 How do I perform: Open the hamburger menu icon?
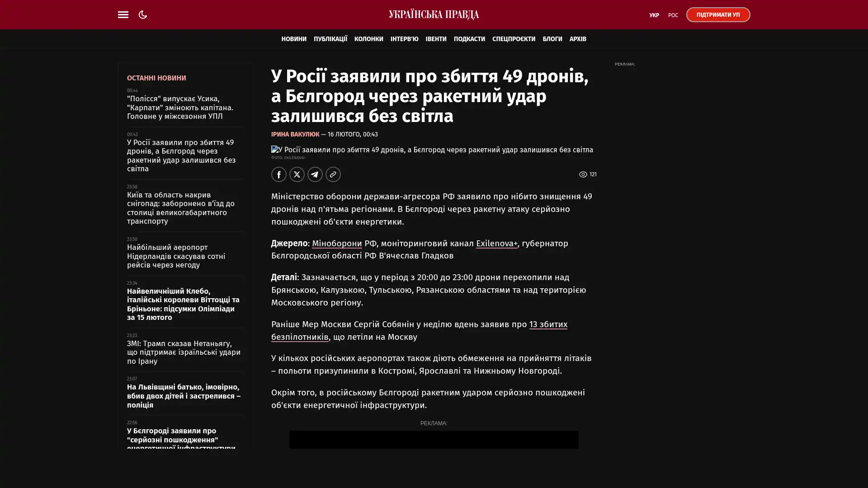[123, 14]
